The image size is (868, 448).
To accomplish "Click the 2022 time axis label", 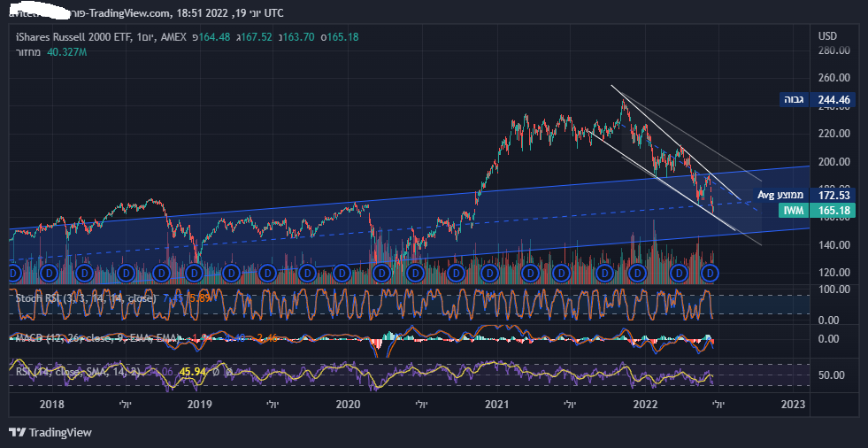I will [x=644, y=405].
